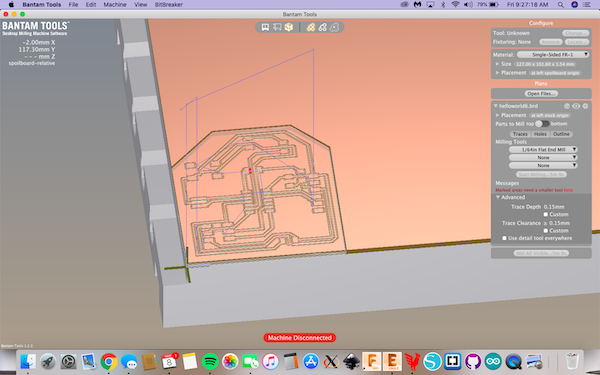The height and width of the screenshot is (375, 600).
Task: Enable Custom checkbox under Trace Clearance
Action: point(546,230)
